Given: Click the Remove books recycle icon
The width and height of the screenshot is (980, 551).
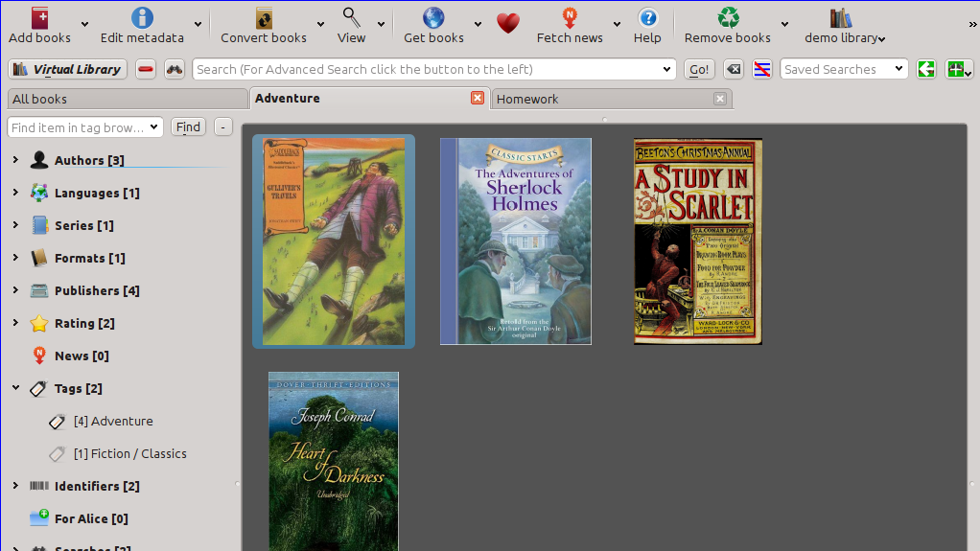Looking at the screenshot, I should pos(728,18).
